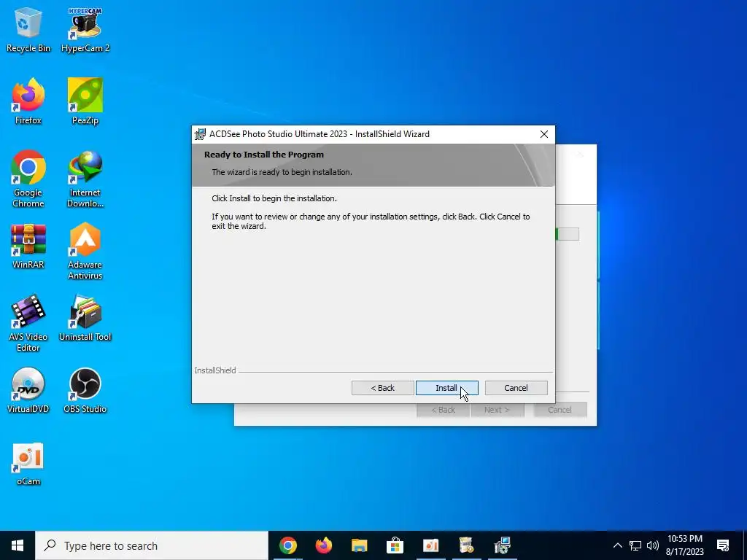This screenshot has width=747, height=560.
Task: Open Google Chrome from the taskbar
Action: [288, 545]
